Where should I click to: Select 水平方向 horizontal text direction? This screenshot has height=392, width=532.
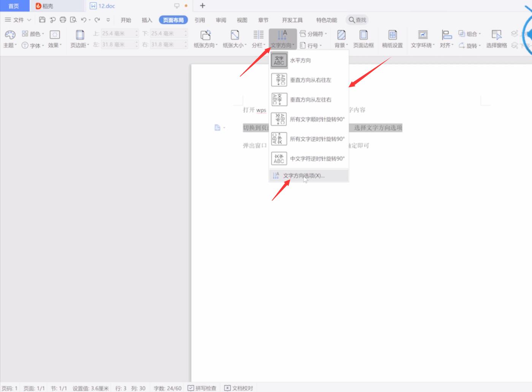pyautogui.click(x=309, y=60)
